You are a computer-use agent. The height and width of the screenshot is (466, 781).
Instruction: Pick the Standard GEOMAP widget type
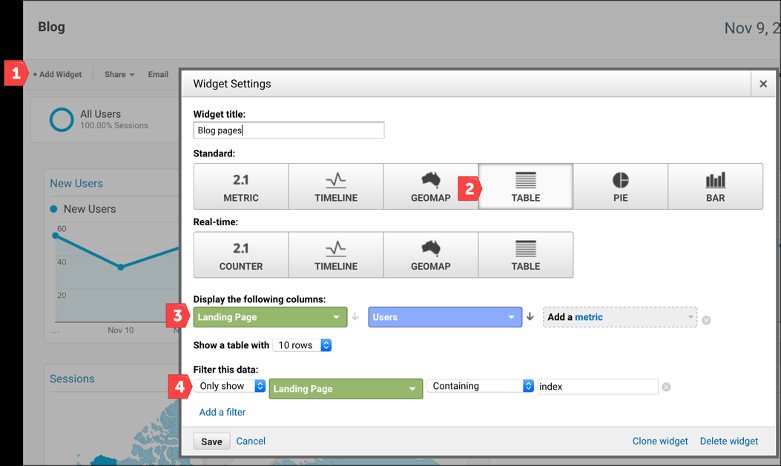click(x=430, y=187)
